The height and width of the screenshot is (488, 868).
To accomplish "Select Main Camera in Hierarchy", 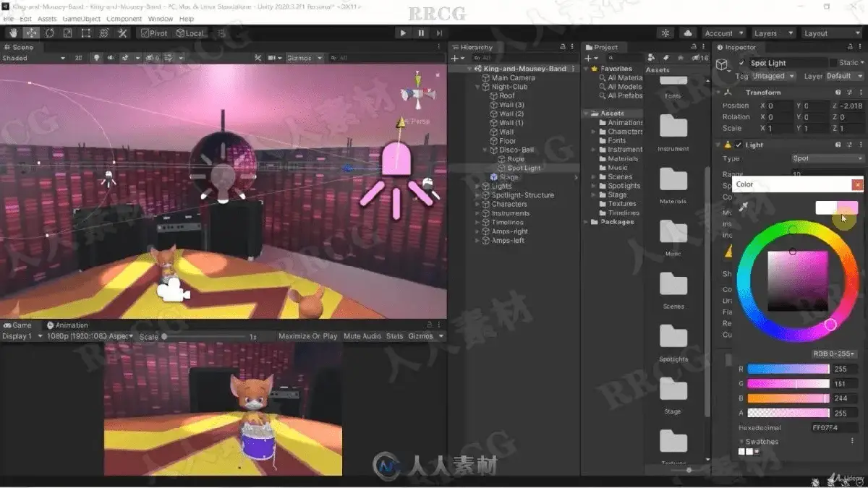I will coord(513,78).
